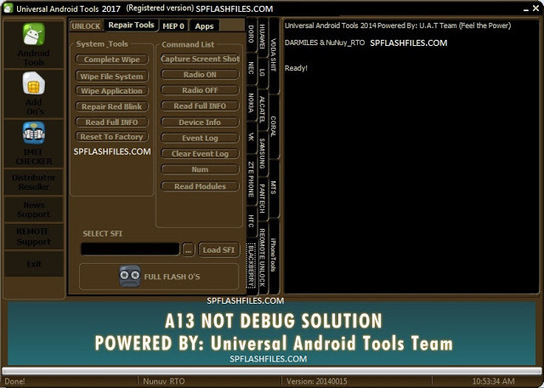This screenshot has width=544, height=388.
Task: Click Read Full INFO in Command List
Action: (200, 106)
